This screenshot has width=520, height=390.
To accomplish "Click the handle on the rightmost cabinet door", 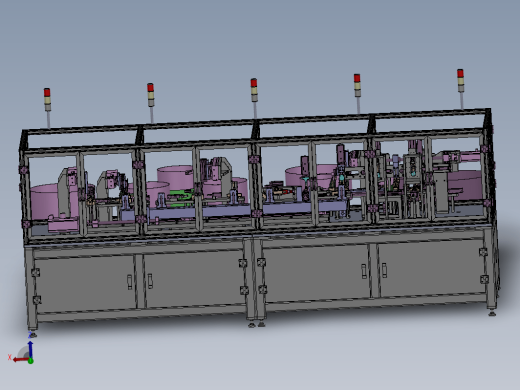I will pyautogui.click(x=384, y=270).
